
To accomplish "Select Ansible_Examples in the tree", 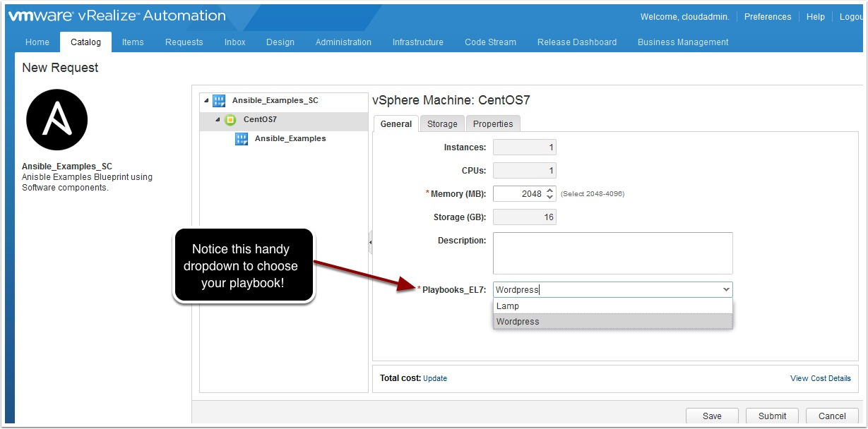I will (290, 138).
